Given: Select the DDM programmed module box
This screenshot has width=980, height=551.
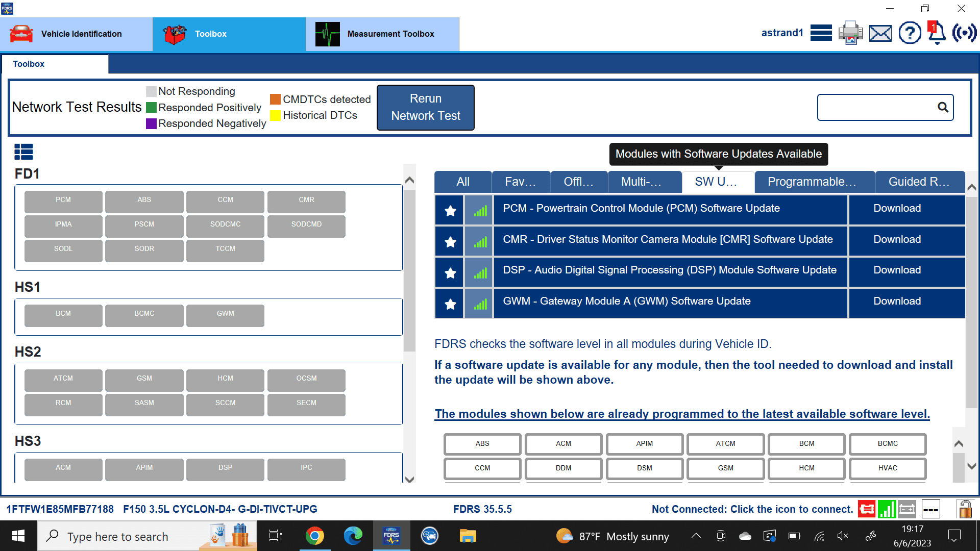Looking at the screenshot, I should pyautogui.click(x=563, y=468).
